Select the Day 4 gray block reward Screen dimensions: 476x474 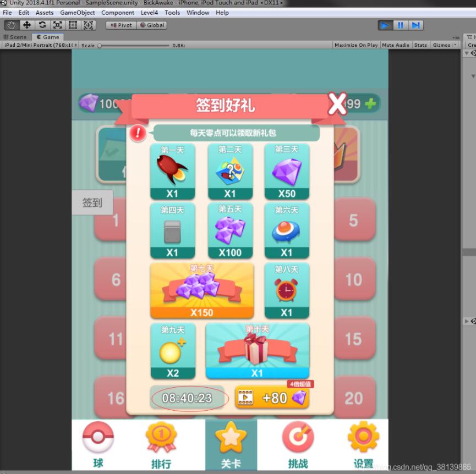click(172, 231)
